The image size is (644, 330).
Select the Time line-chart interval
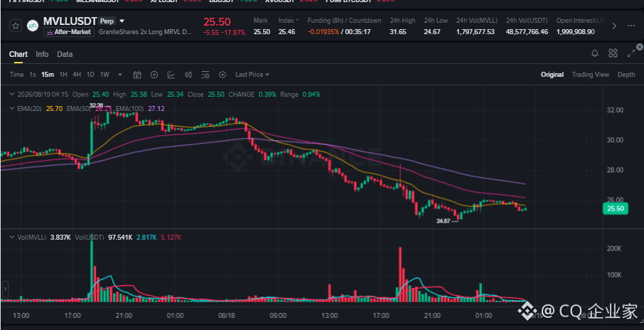pyautogui.click(x=17, y=75)
